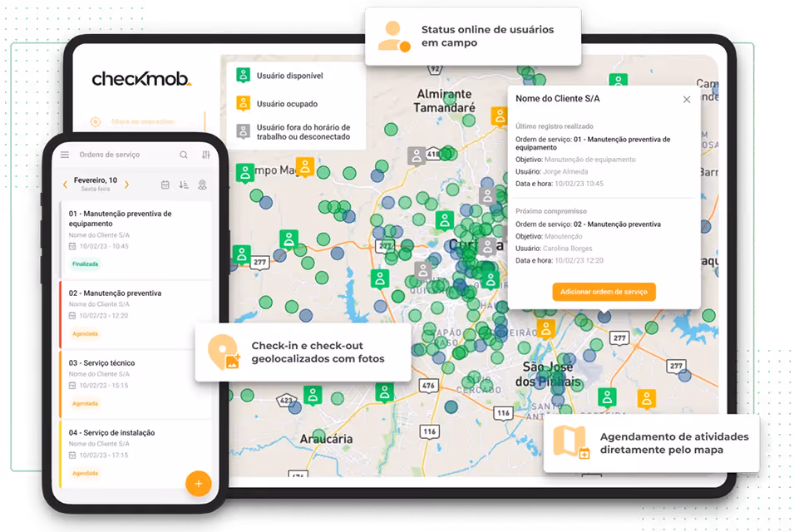Click the Agendamento de atividades callout
This screenshot has height=532, width=794.
651,443
